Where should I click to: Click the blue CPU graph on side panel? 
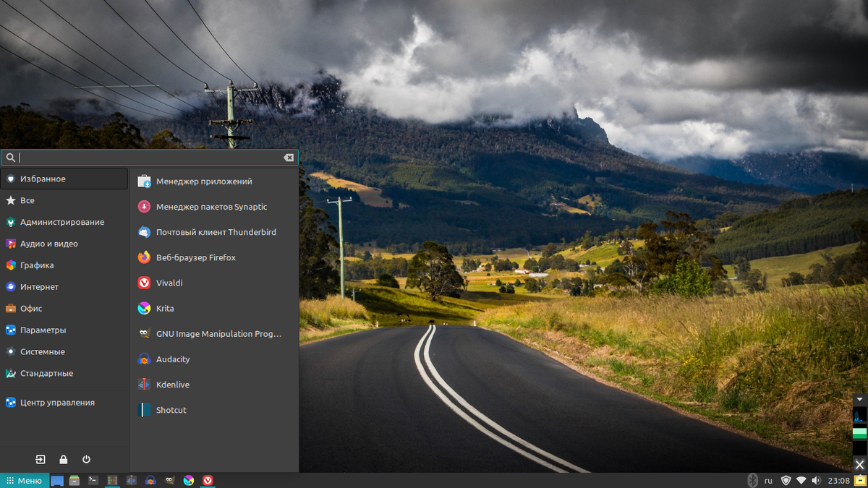click(859, 416)
